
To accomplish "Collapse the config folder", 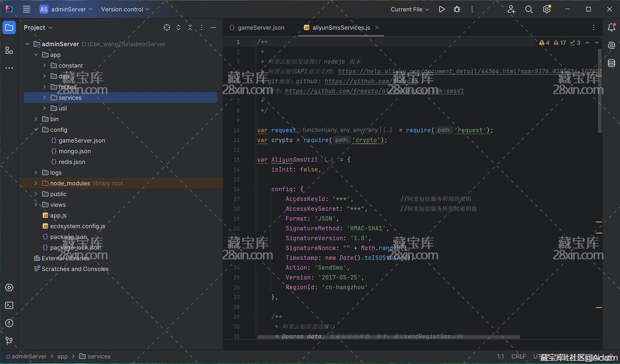I will 36,130.
